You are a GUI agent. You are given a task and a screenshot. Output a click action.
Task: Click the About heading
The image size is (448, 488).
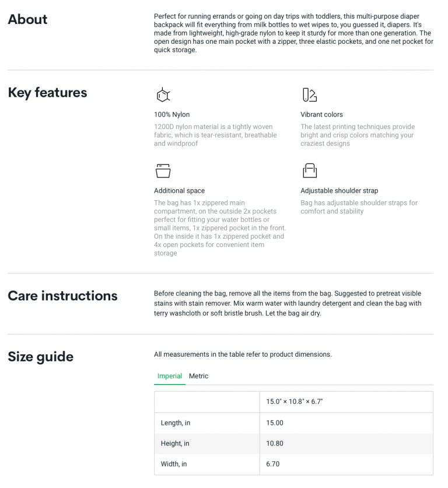(27, 19)
